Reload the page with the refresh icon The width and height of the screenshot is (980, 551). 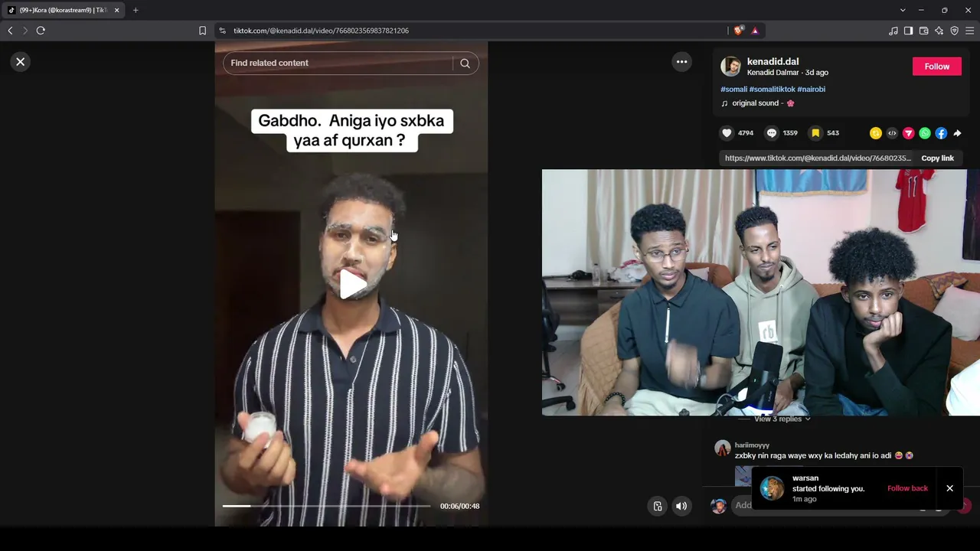click(41, 31)
